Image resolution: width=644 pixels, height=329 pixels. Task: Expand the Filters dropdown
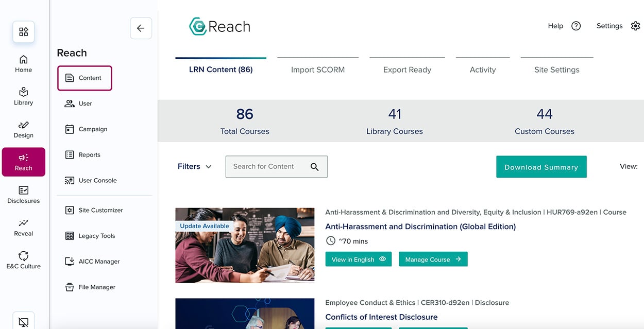click(194, 166)
